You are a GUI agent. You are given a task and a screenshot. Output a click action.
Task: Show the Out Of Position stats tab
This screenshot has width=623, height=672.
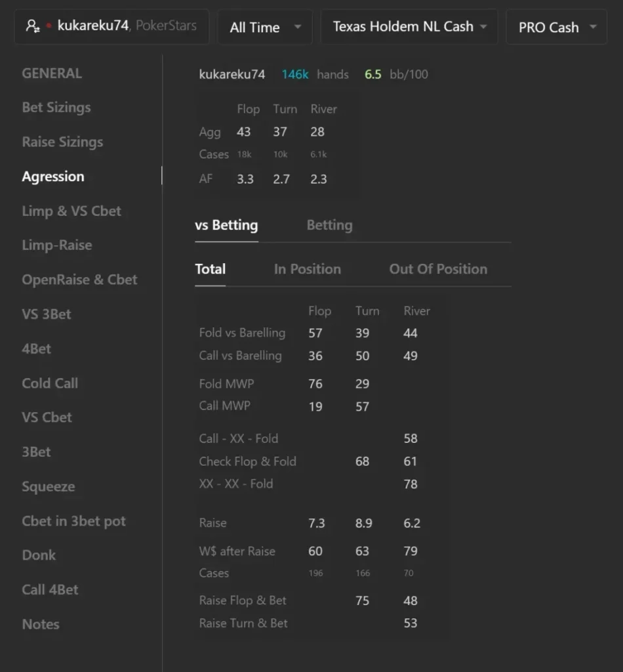point(438,269)
